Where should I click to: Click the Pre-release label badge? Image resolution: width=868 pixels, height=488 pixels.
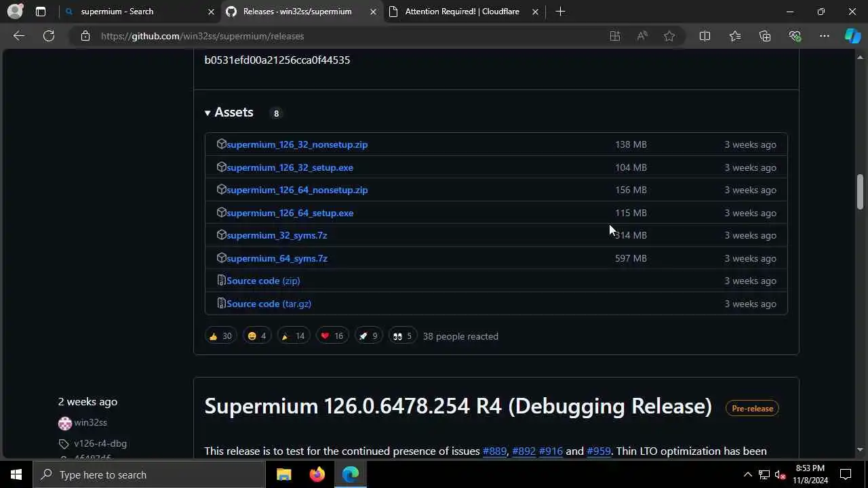coord(752,408)
